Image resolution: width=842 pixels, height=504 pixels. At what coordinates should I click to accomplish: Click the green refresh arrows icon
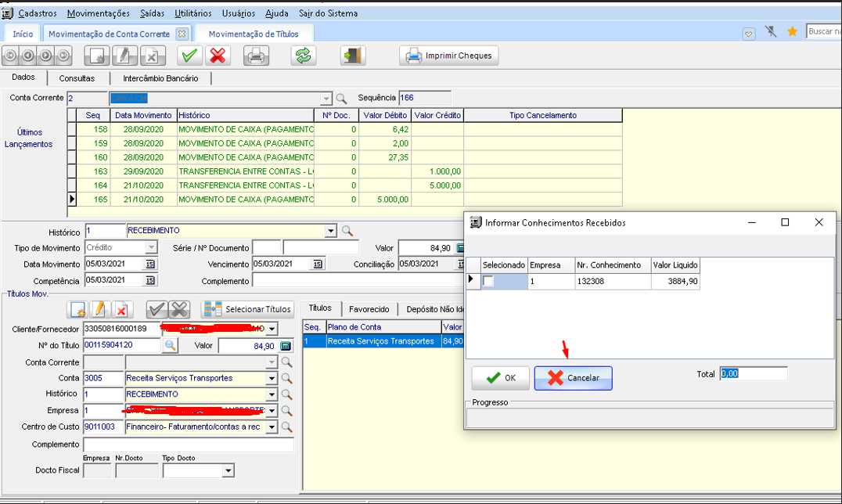302,56
